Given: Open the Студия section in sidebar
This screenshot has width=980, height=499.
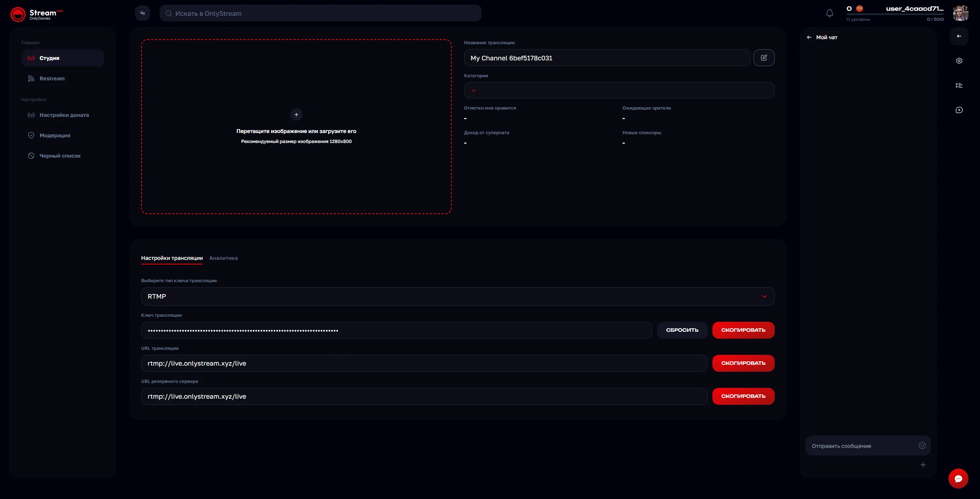Looking at the screenshot, I should 49,58.
